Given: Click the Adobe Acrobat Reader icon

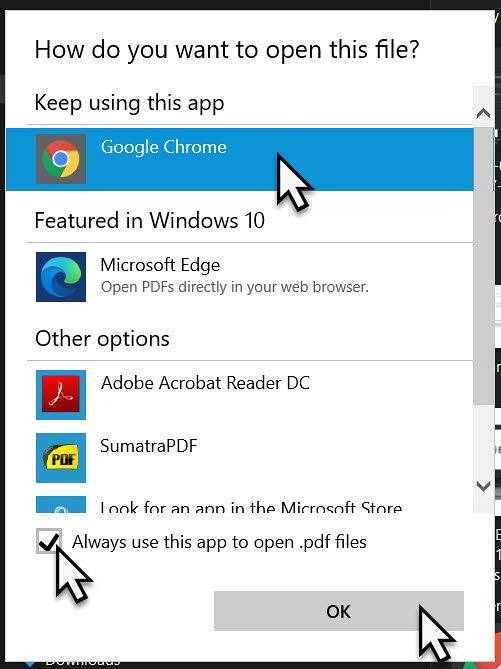Looking at the screenshot, I should point(61,395).
